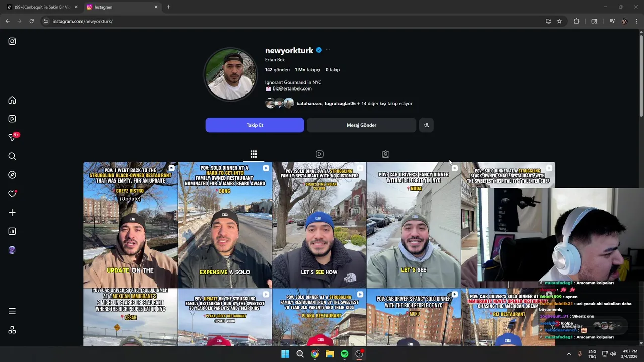The width and height of the screenshot is (644, 362).
Task: Go to the Instagram Home feed icon
Action: click(x=12, y=100)
